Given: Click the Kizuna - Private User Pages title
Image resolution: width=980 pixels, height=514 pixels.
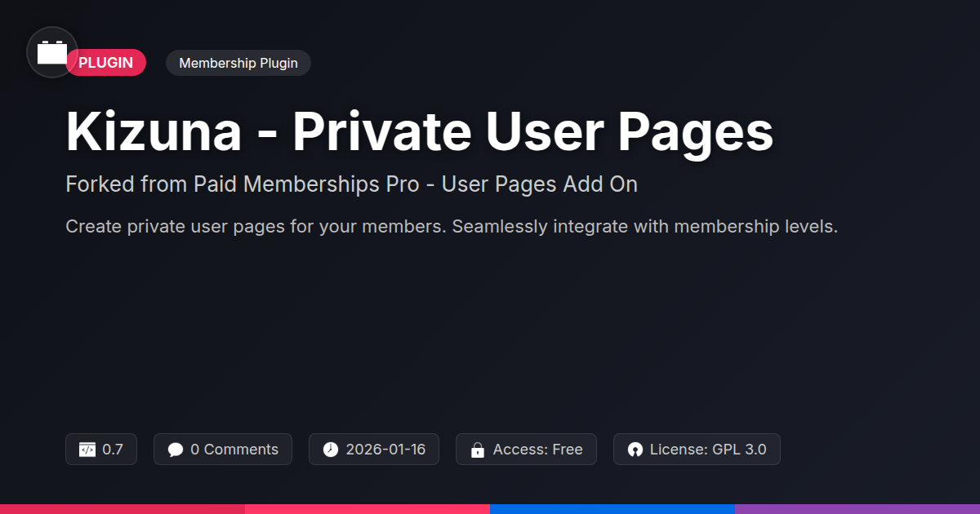Looking at the screenshot, I should coord(419,131).
